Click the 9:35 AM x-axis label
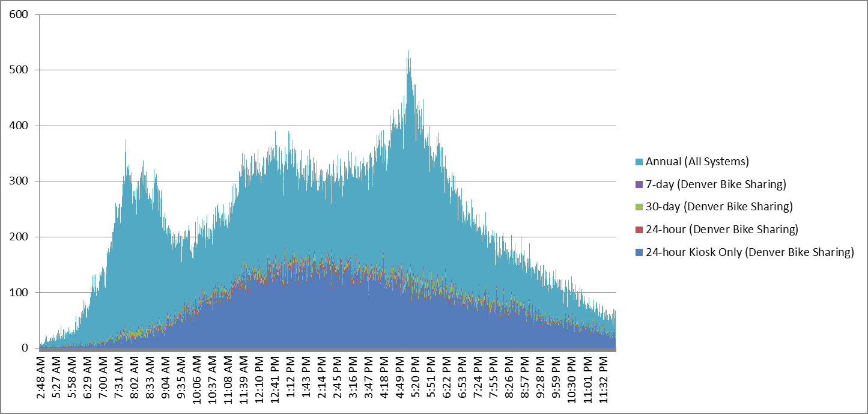868x414 pixels. point(181,377)
